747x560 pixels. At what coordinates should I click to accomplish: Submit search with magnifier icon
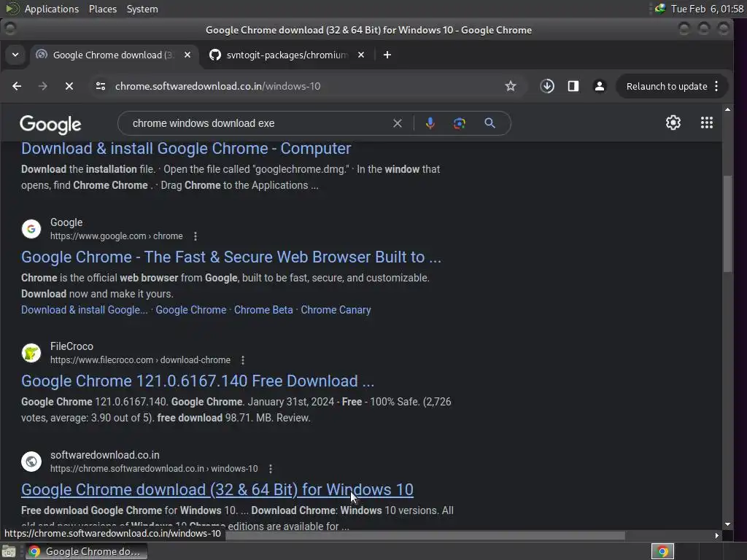point(489,123)
